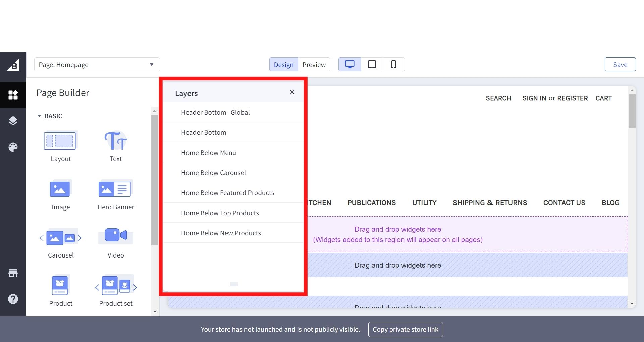The image size is (644, 342).
Task: Close the Layers panel
Action: tap(292, 92)
